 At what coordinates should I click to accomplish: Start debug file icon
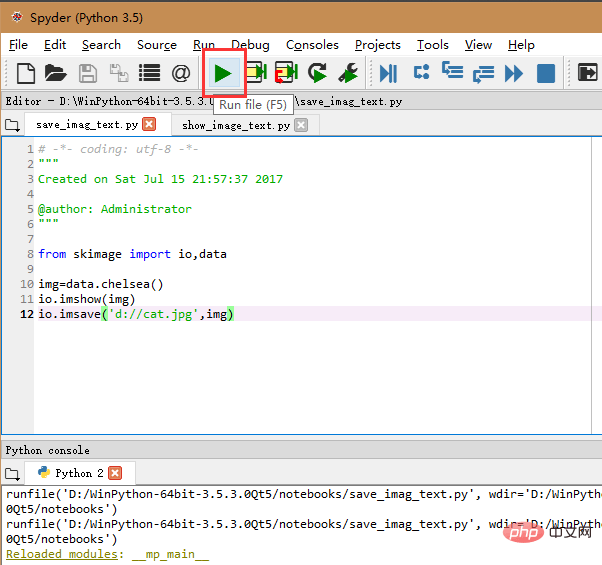tap(388, 73)
